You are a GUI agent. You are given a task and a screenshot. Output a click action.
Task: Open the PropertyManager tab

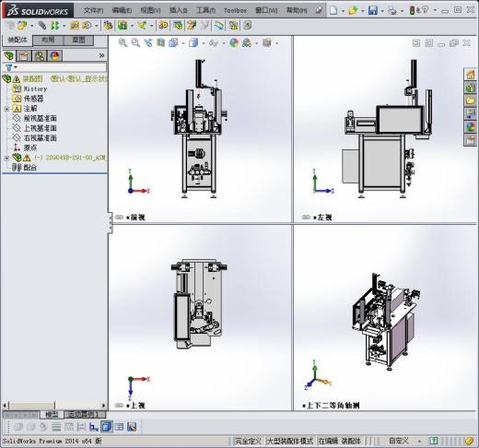pyautogui.click(x=24, y=56)
